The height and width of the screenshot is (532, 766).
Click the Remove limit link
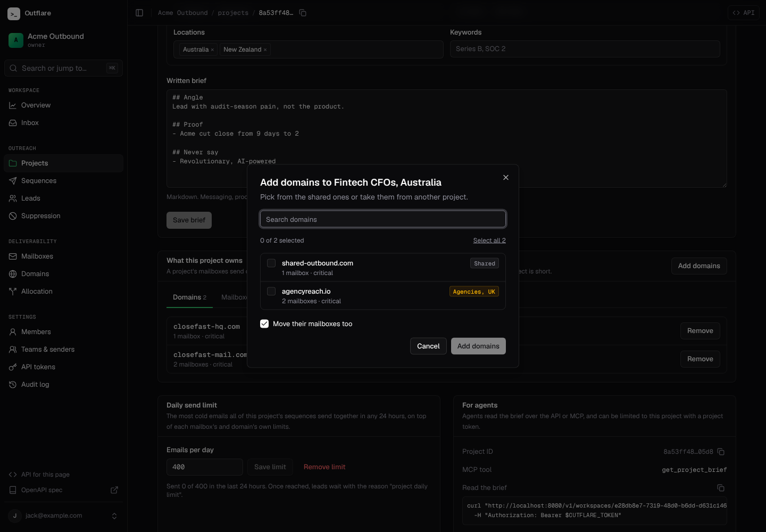pyautogui.click(x=324, y=467)
